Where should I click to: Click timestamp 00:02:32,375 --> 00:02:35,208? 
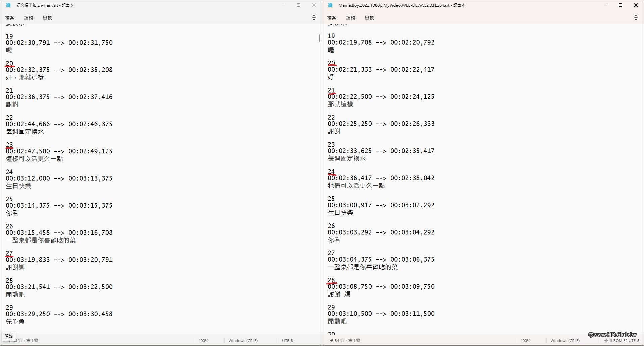click(x=59, y=70)
